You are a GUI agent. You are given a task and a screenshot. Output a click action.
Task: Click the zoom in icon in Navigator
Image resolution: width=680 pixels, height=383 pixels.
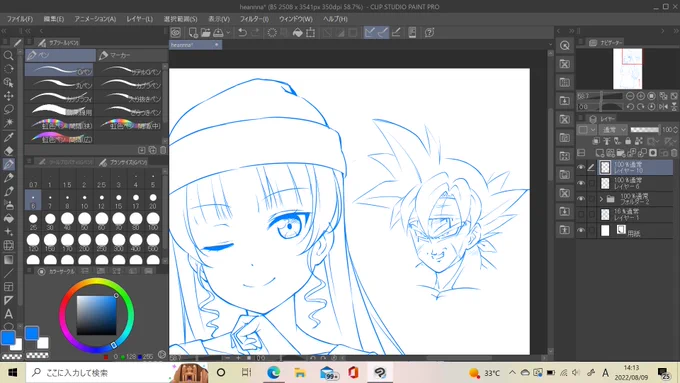[x=641, y=96]
